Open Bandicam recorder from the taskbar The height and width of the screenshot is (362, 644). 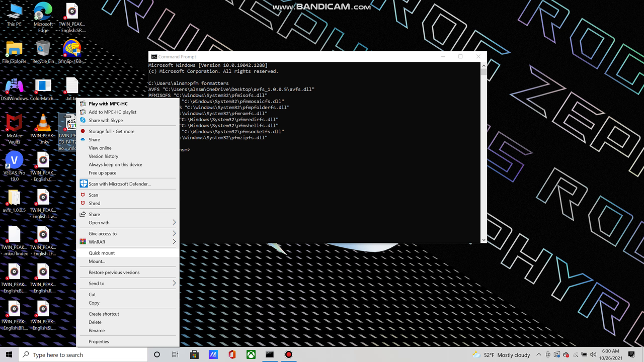289,354
